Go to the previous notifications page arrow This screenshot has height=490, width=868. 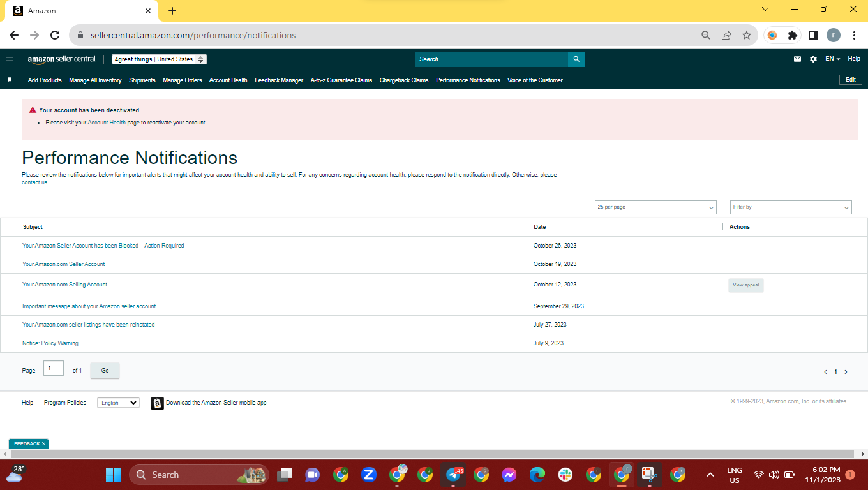click(825, 372)
